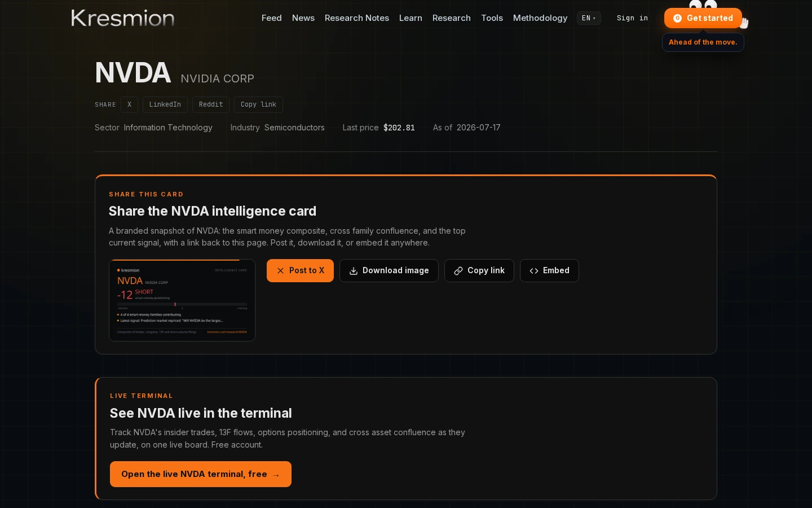Click the SHARE THIS CARD label
Viewport: 812px width, 508px height.
146,194
